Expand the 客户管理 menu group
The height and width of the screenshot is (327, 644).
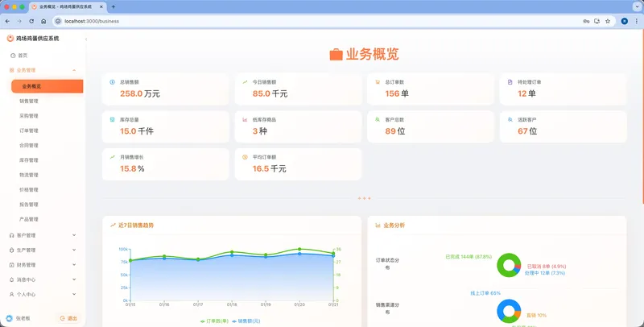43,235
